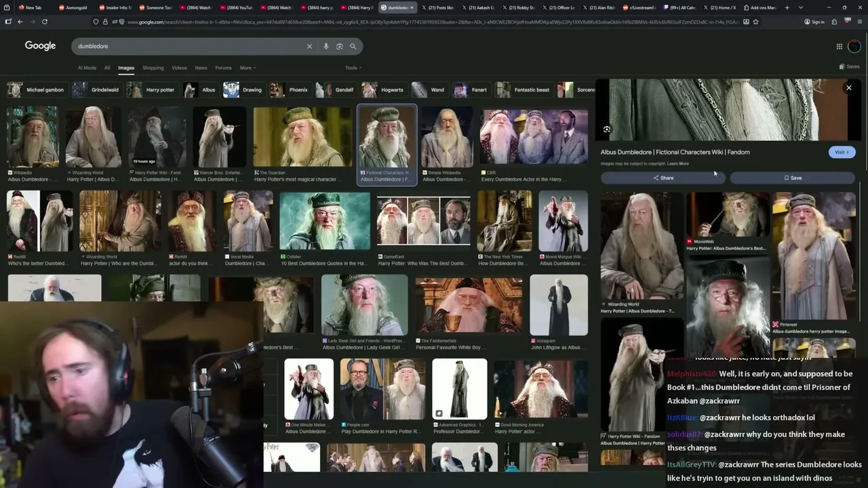Screen dimensions: 868x488
Task: Open Google Lens image search
Action: [x=340, y=46]
